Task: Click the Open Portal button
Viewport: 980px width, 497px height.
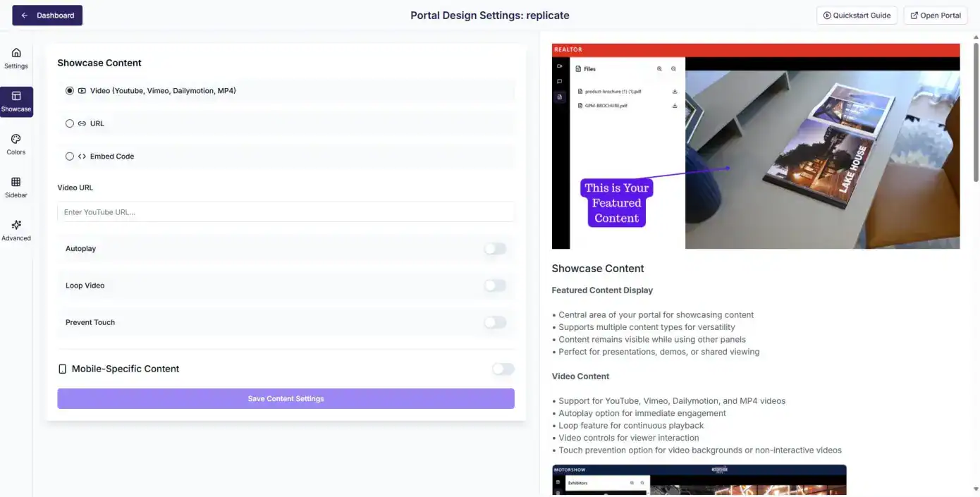Action: tap(935, 16)
